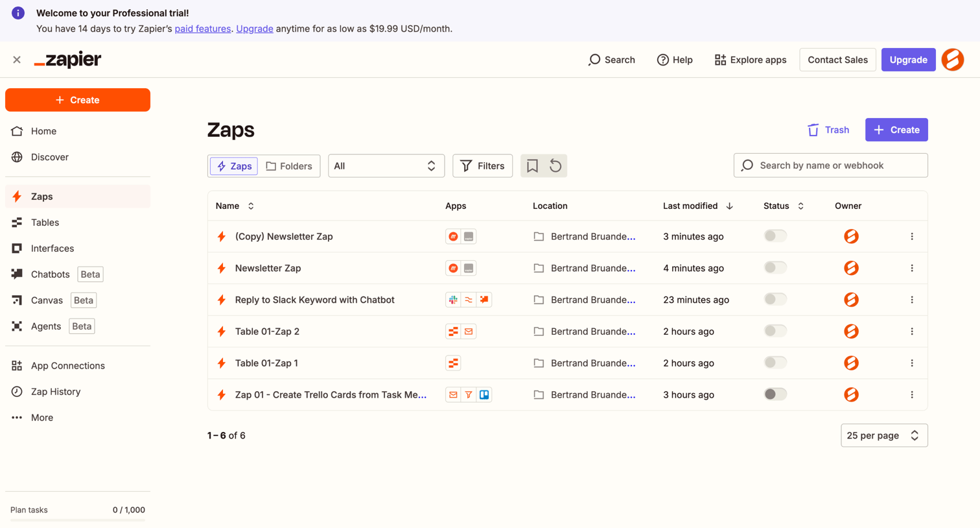Click the orange Create button in sidebar
The height and width of the screenshot is (528, 980).
(x=78, y=100)
